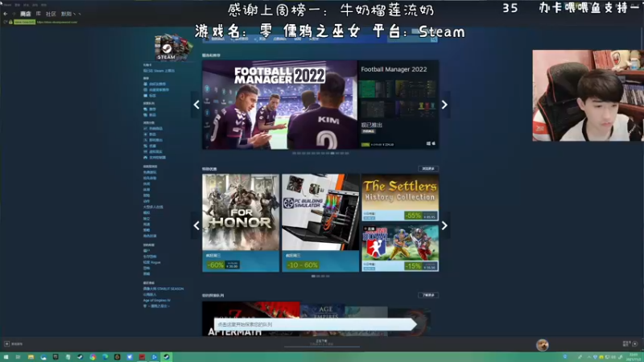This screenshot has height=362, width=644.
Task: Open the blue play-arrow app on taskbar
Action: tap(155, 357)
